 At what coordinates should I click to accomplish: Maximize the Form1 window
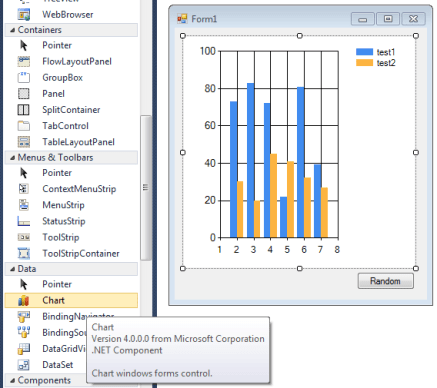click(x=388, y=19)
